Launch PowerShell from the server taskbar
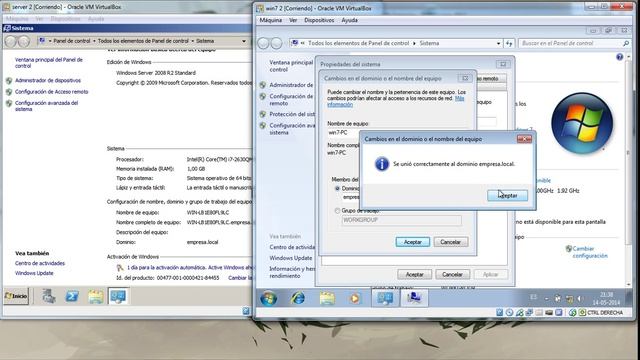640x360 pixels. point(72,296)
